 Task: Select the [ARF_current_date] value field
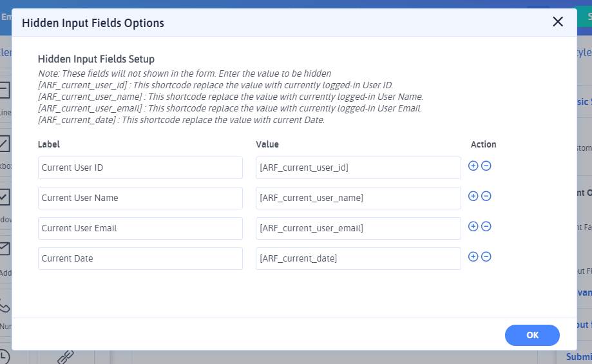tap(358, 258)
